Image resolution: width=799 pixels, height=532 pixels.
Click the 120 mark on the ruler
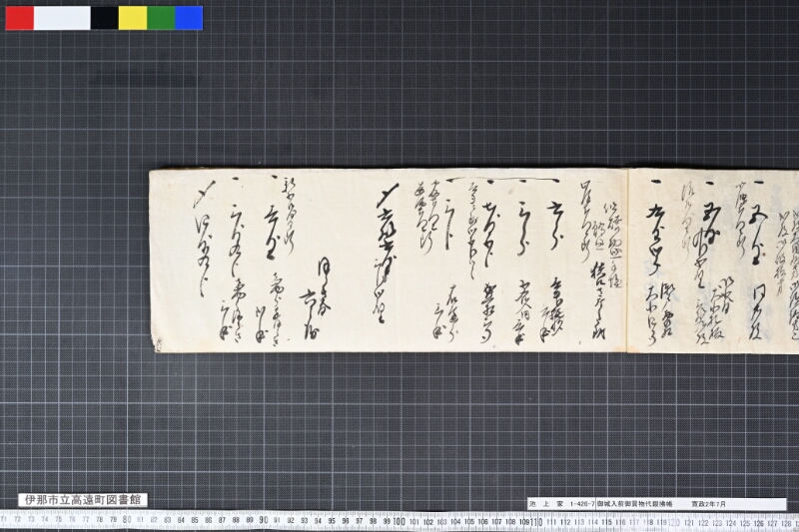pos(673,522)
